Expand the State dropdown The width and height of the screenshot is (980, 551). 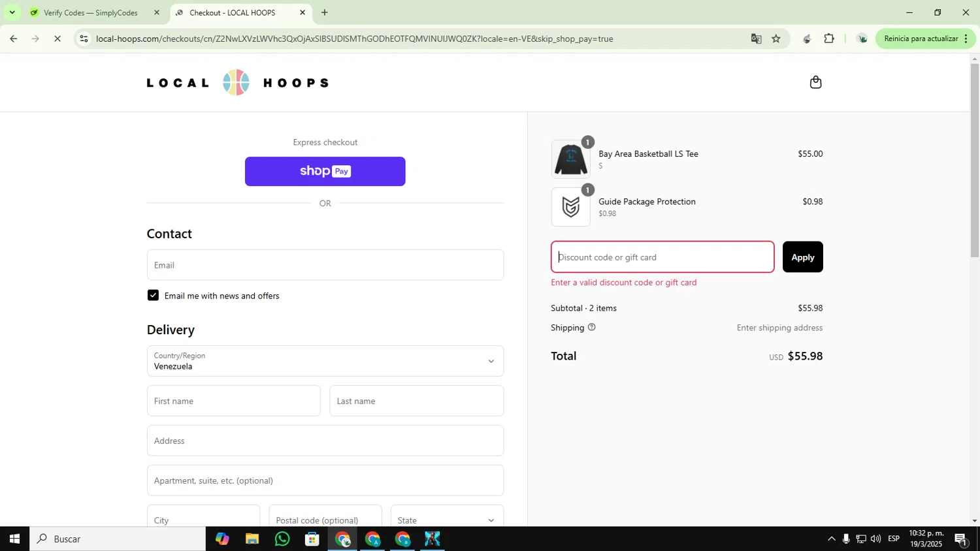point(447,517)
